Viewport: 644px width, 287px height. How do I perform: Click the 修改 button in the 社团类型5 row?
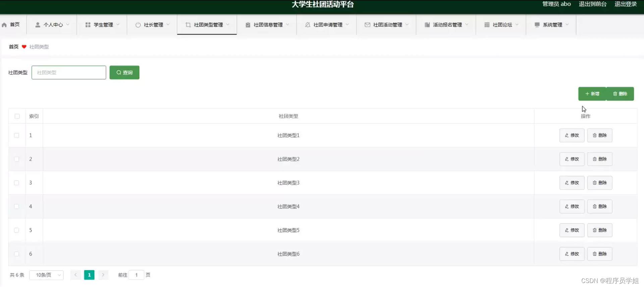[572, 230]
